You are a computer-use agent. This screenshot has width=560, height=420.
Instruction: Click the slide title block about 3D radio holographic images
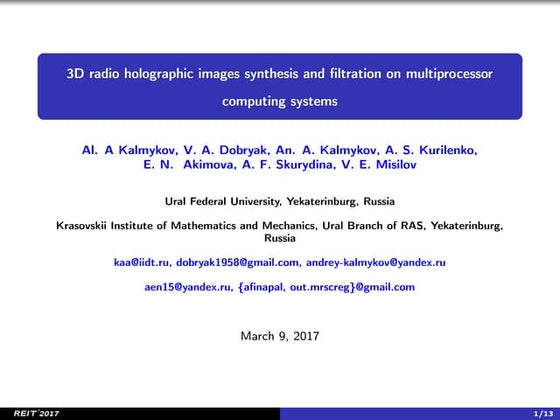coord(280,86)
